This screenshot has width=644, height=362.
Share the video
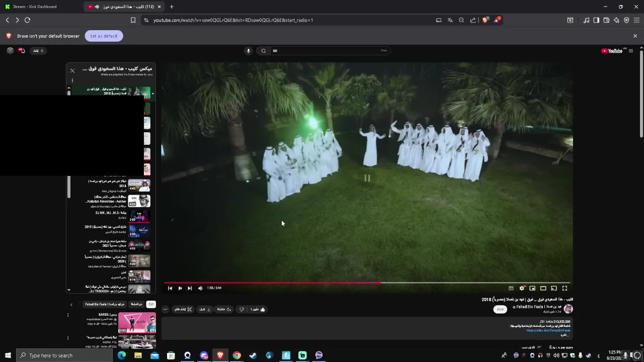tap(224, 309)
